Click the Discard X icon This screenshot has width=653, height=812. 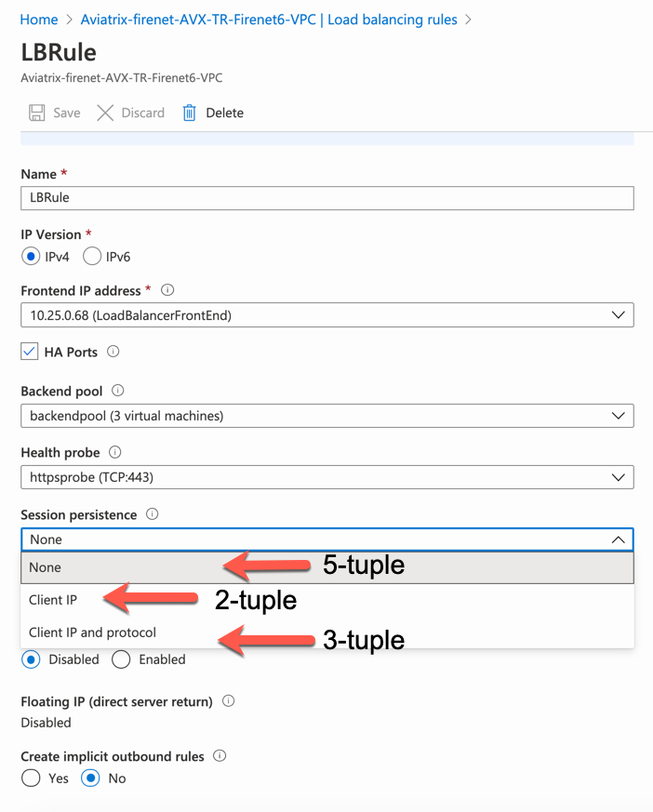[105, 113]
